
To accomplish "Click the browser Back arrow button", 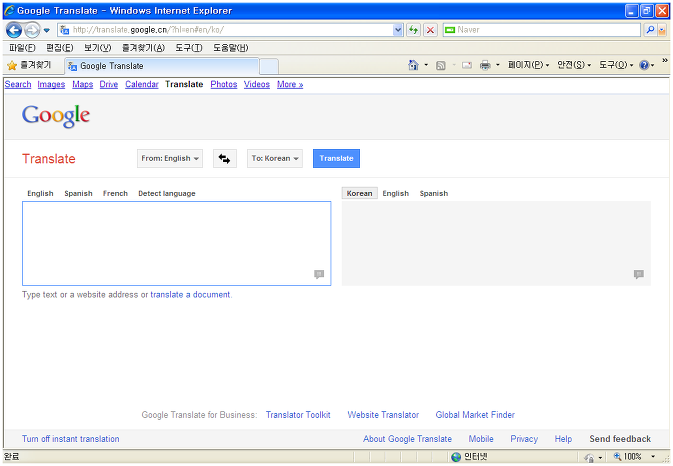I will pyautogui.click(x=14, y=30).
